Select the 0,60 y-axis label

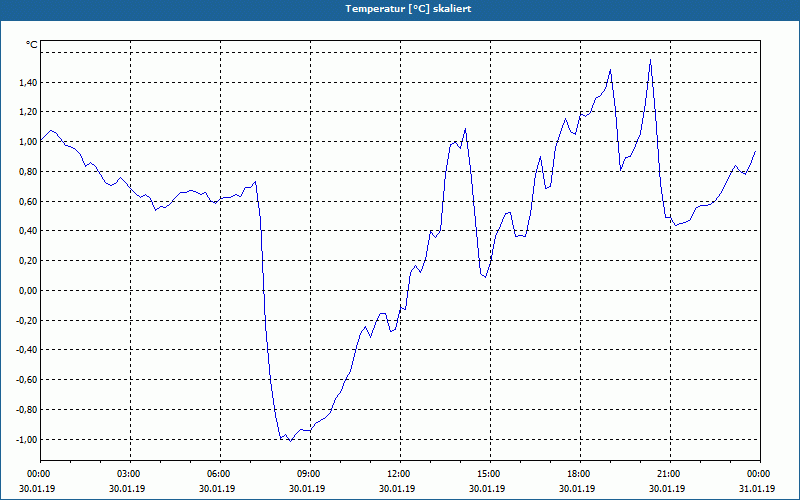point(28,202)
